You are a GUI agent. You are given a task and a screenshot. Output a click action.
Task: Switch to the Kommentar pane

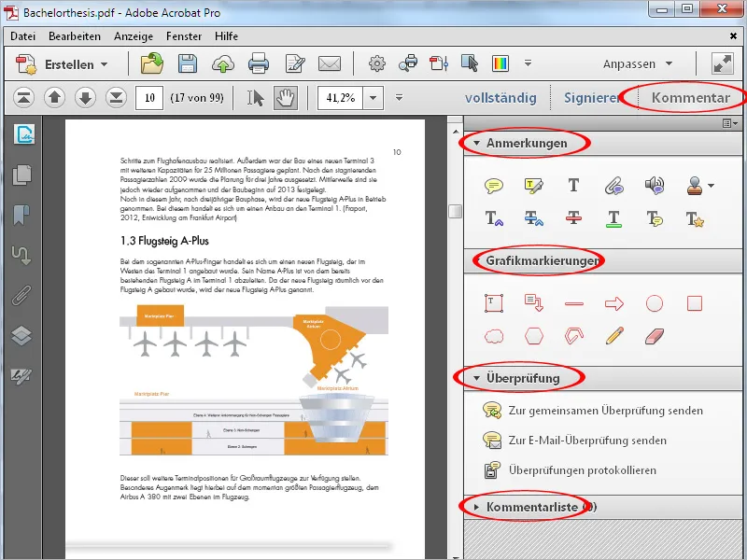point(691,98)
